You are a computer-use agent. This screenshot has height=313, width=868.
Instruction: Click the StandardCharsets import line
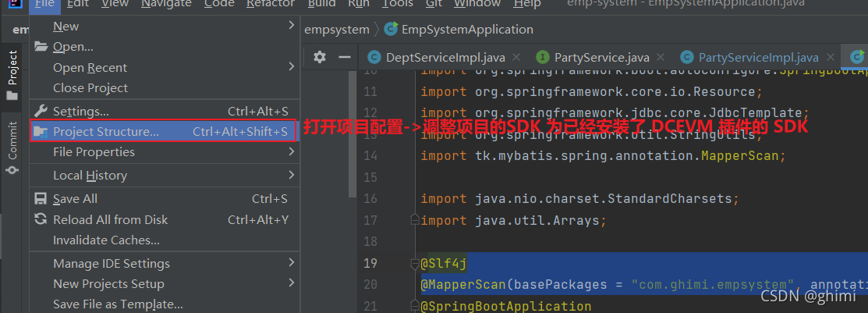click(x=579, y=198)
